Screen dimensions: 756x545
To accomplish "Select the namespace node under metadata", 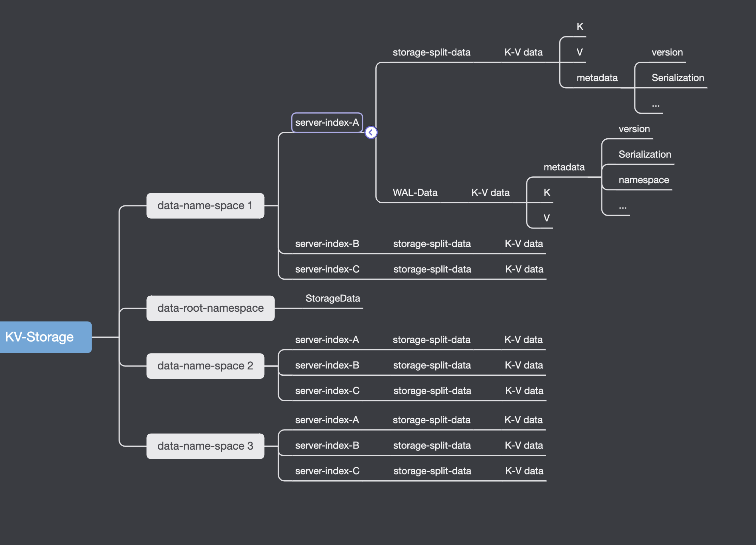I will [643, 180].
